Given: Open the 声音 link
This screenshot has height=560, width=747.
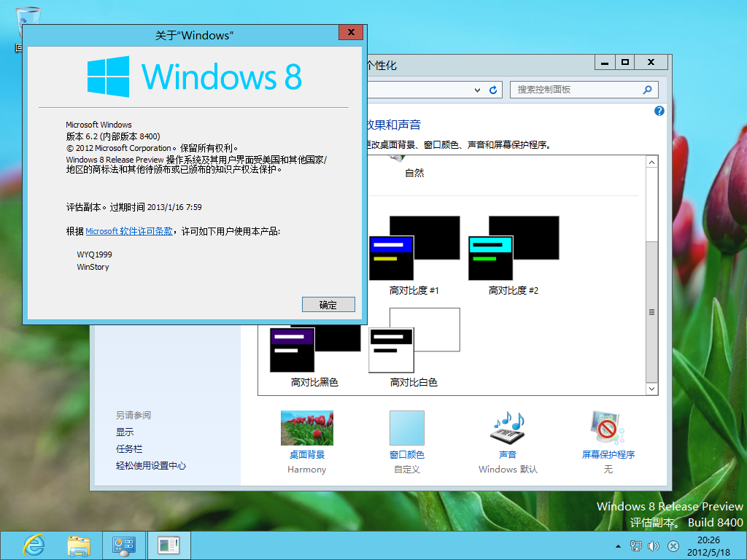Looking at the screenshot, I should [x=508, y=455].
